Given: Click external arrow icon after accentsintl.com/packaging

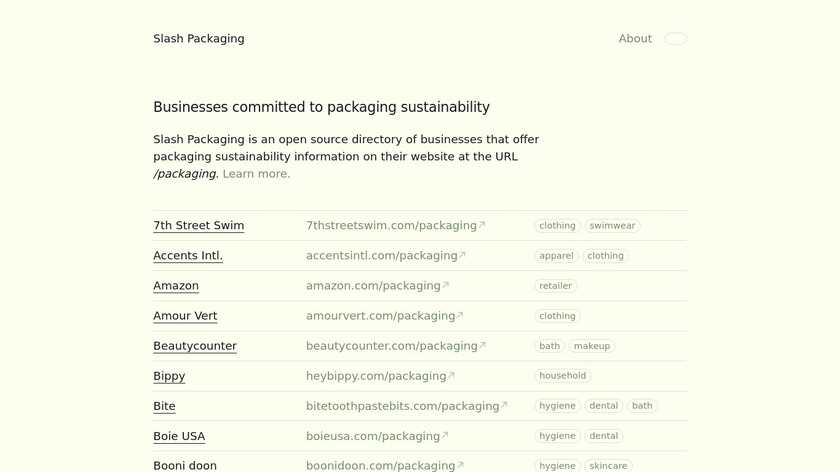Looking at the screenshot, I should [462, 255].
